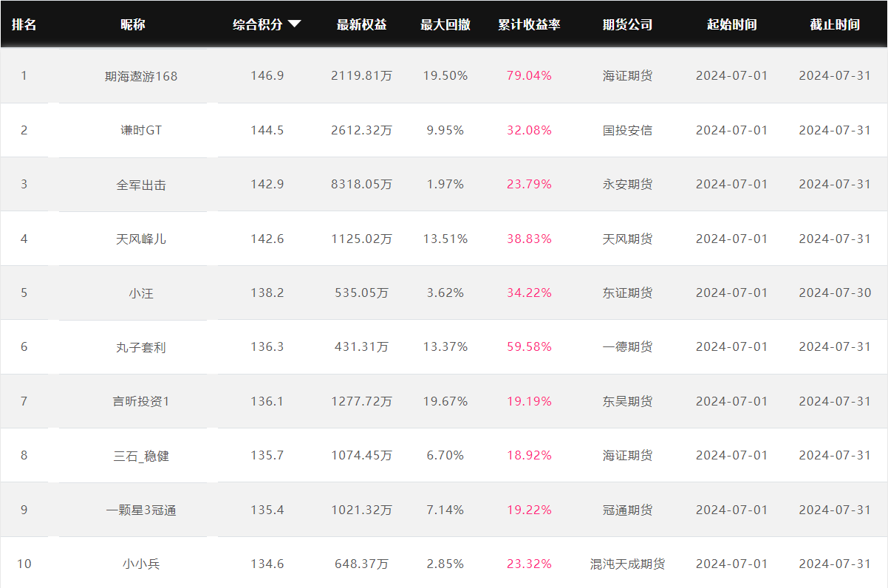The height and width of the screenshot is (588, 888).
Task: Click the 19.50% drawdown cell
Action: coord(445,75)
